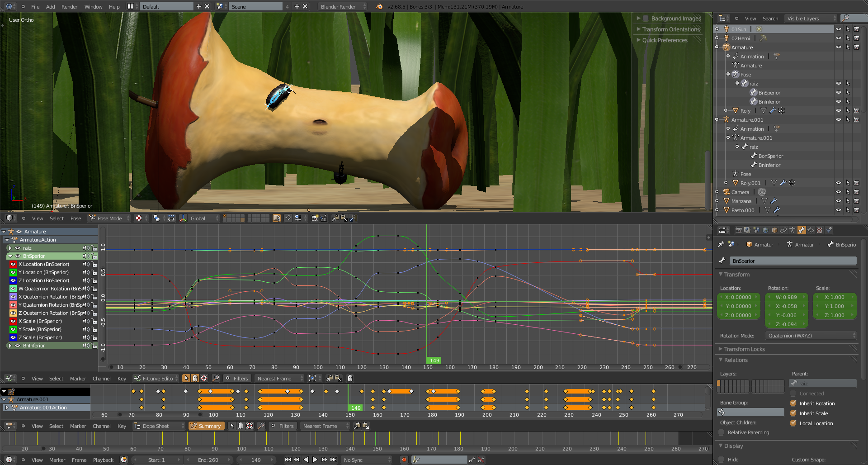This screenshot has height=465, width=868.
Task: Disable the Inherit Rotation checkbox
Action: coord(793,403)
